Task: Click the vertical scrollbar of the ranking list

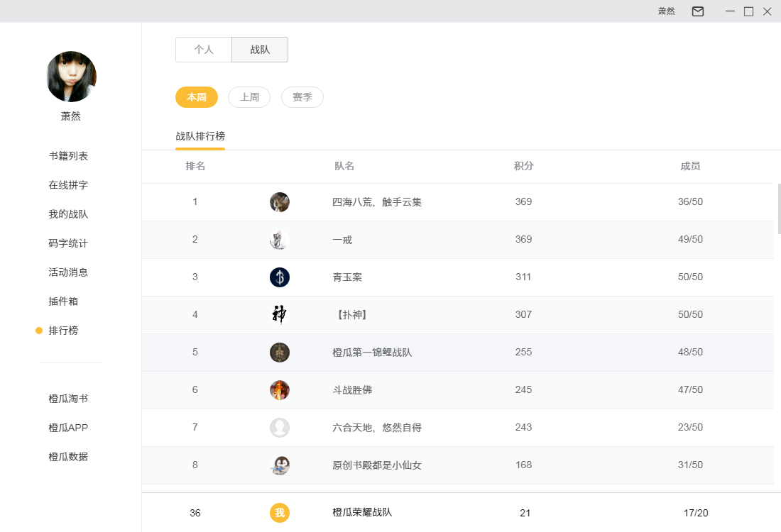Action: (x=779, y=209)
